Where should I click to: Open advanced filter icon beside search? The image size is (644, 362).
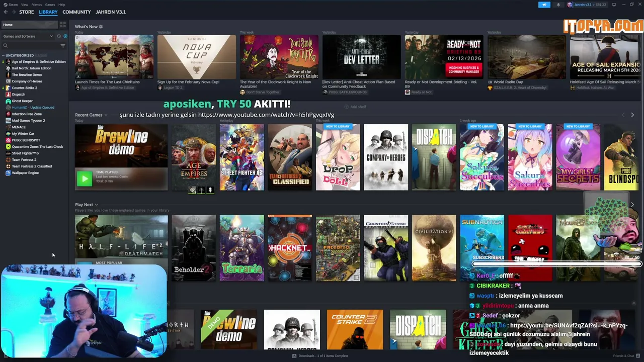(x=62, y=46)
